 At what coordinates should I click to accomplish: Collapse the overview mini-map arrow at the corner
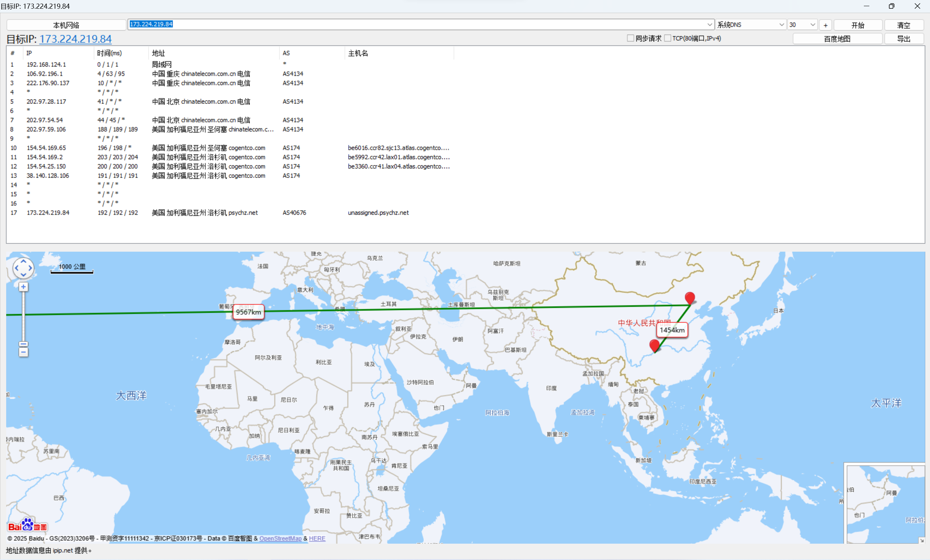pos(921,540)
